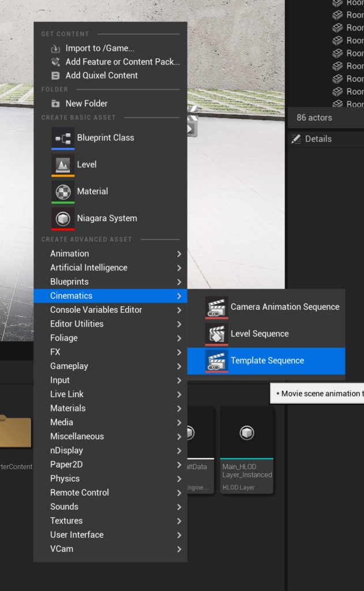Choose Add Feature or Content Pack...

pos(110,62)
